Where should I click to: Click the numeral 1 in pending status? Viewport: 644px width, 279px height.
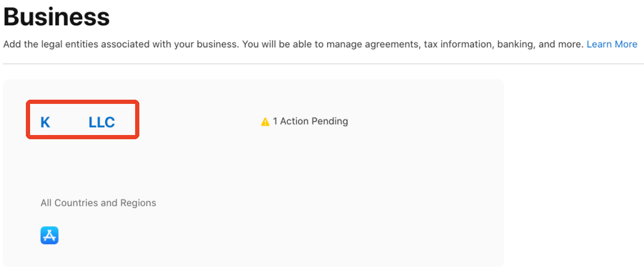coord(275,121)
